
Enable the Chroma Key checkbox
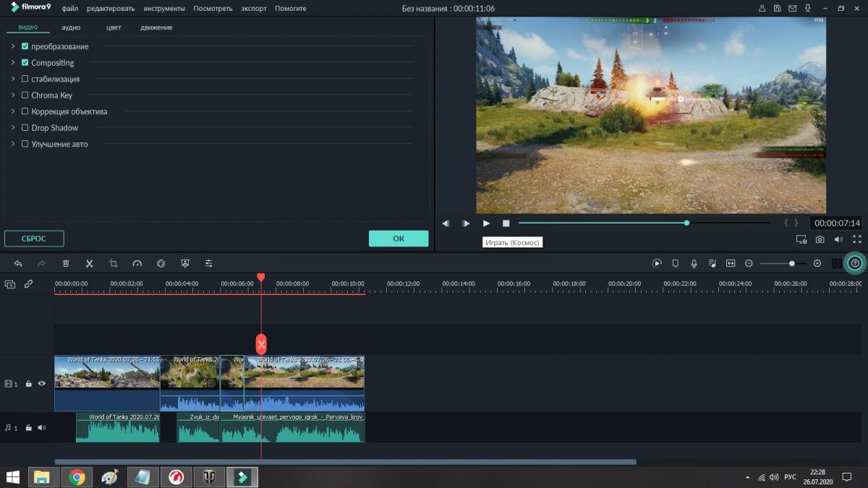[25, 95]
